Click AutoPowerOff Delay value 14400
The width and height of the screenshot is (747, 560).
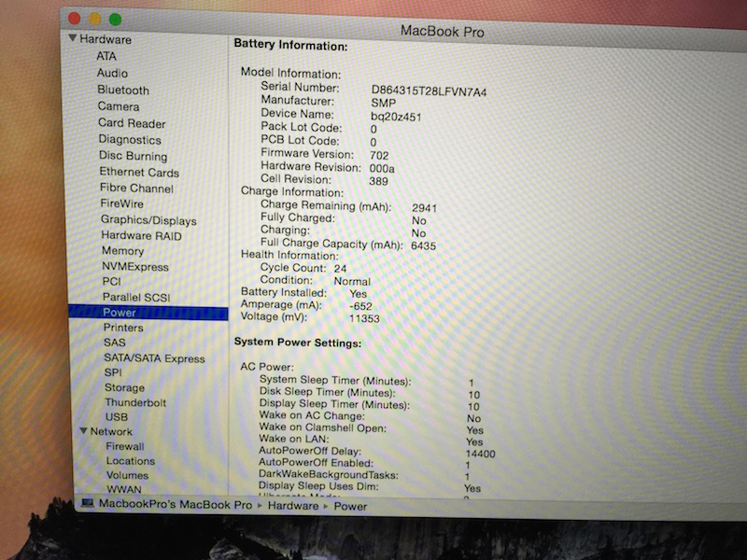(x=480, y=454)
